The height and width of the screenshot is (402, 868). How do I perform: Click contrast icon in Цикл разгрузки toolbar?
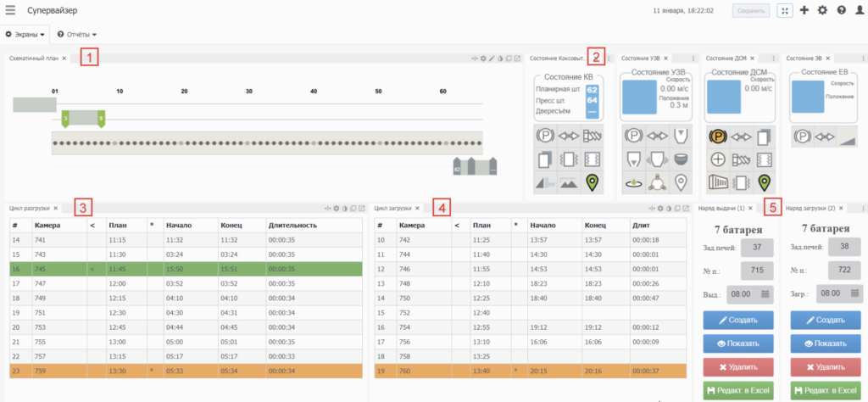click(345, 209)
